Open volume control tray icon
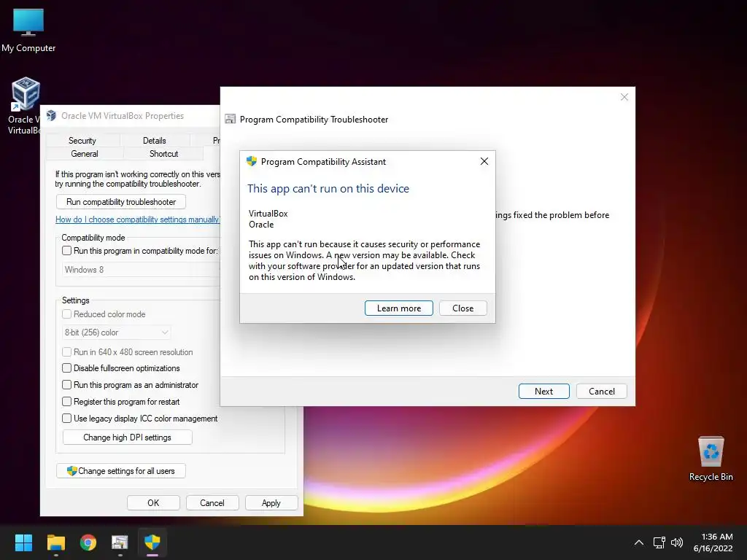 676,542
